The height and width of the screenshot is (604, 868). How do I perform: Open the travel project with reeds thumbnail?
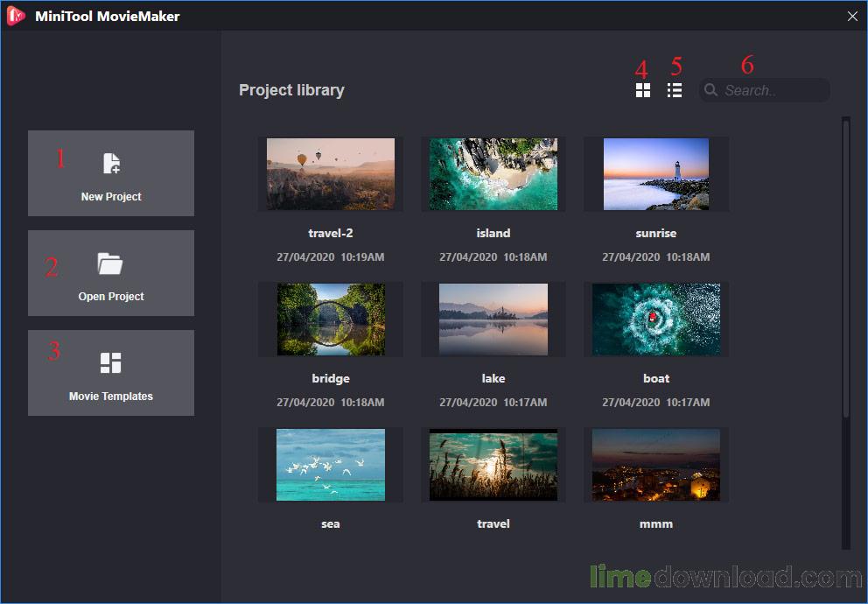click(x=493, y=464)
